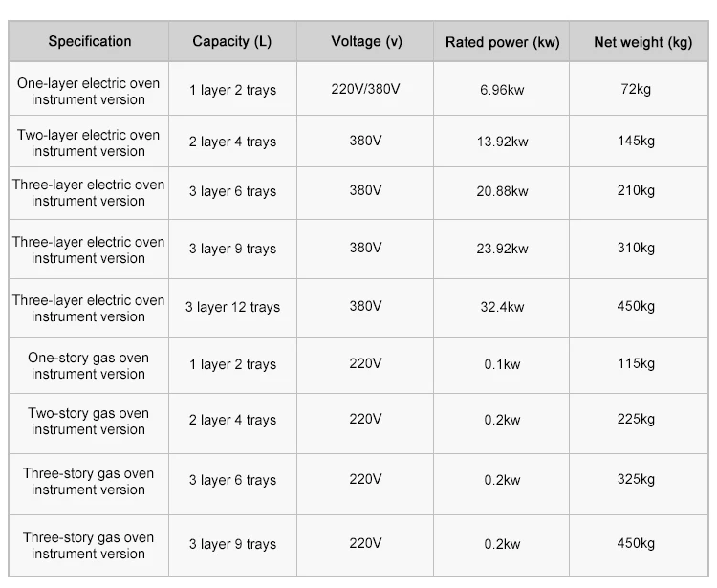Click the 0.1kw rated power cell
This screenshot has height=588, width=717.
502,365
